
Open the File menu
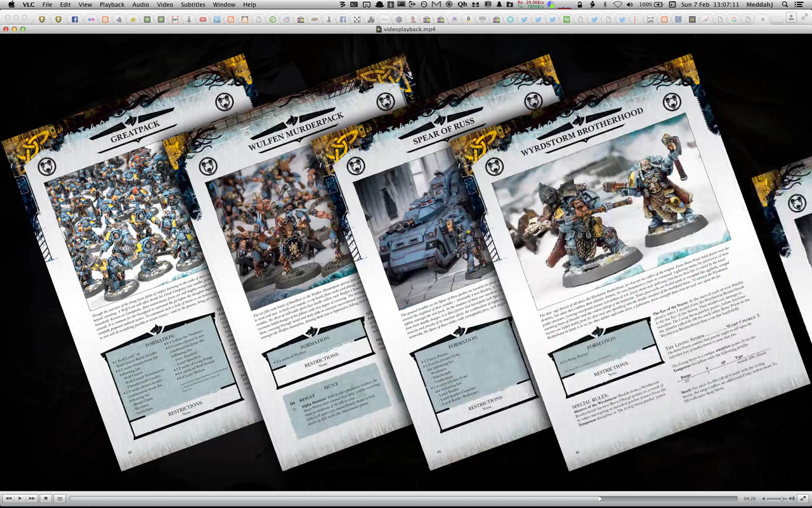pyautogui.click(x=47, y=4)
